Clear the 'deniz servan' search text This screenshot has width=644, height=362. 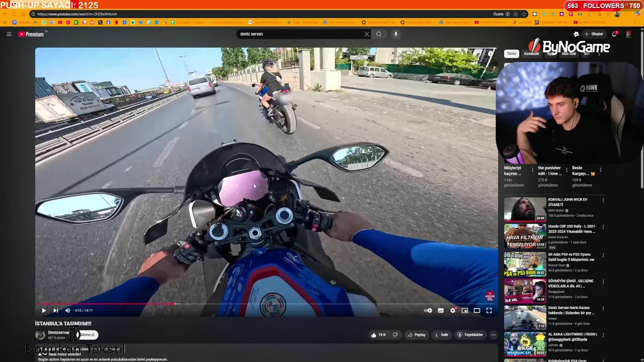click(x=367, y=34)
